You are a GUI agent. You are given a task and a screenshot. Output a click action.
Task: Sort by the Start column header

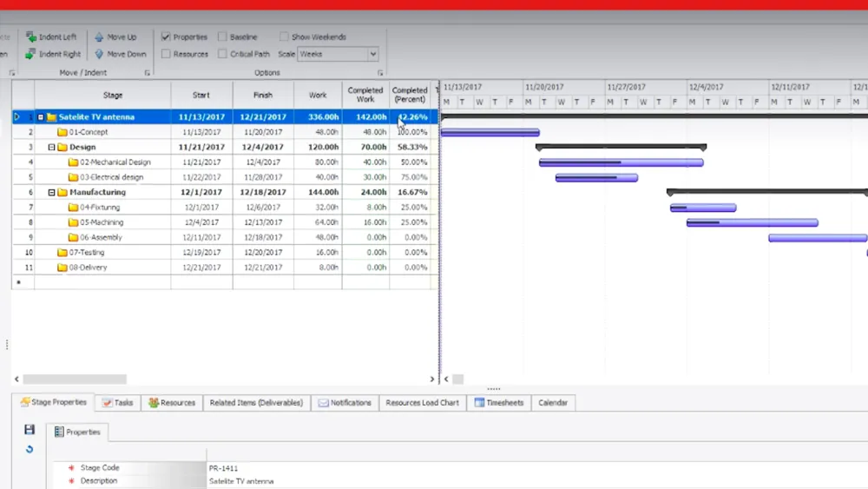click(201, 95)
